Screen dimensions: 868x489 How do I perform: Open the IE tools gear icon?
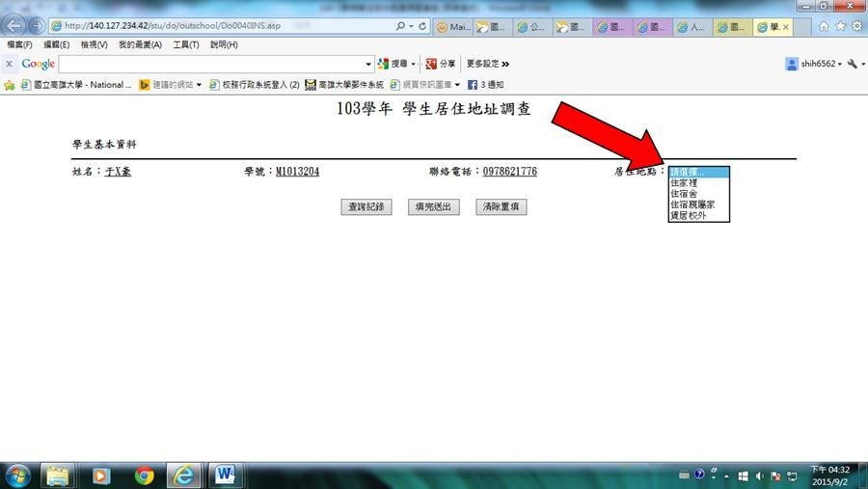(x=855, y=26)
